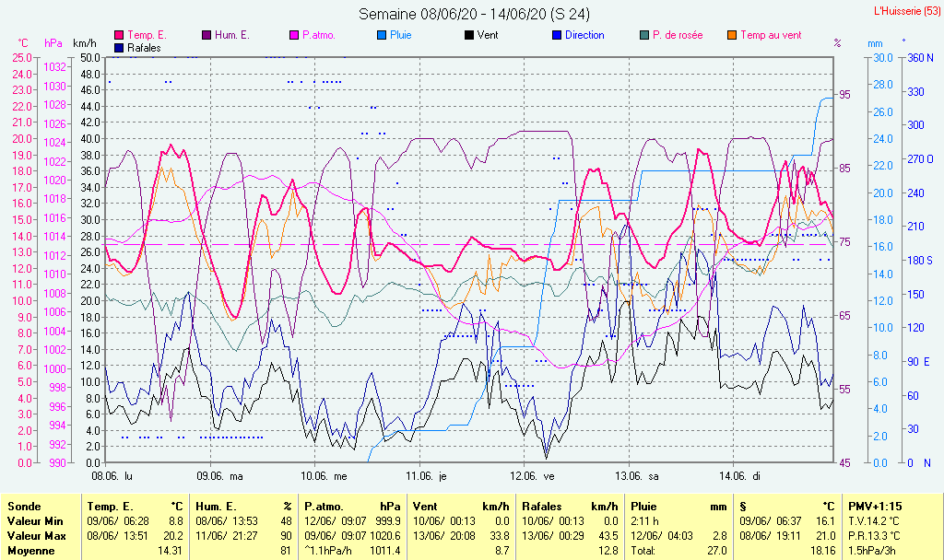Click the black Vent legend swatch
Viewport: 944px width, 560px height.
coord(469,36)
